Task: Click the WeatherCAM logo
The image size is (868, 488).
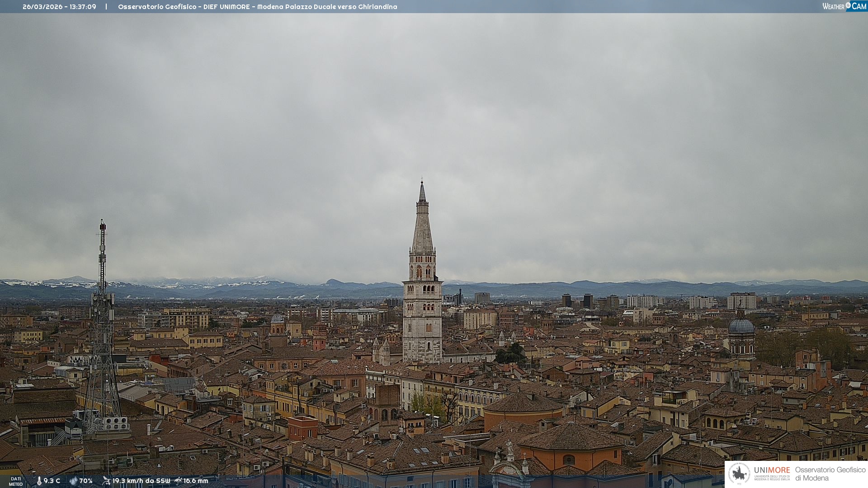Action: [844, 6]
